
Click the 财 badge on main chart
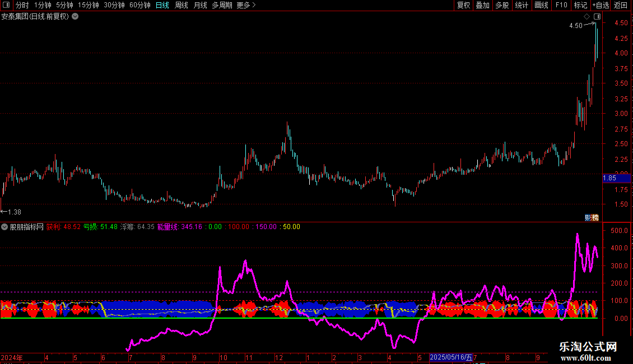pos(588,218)
